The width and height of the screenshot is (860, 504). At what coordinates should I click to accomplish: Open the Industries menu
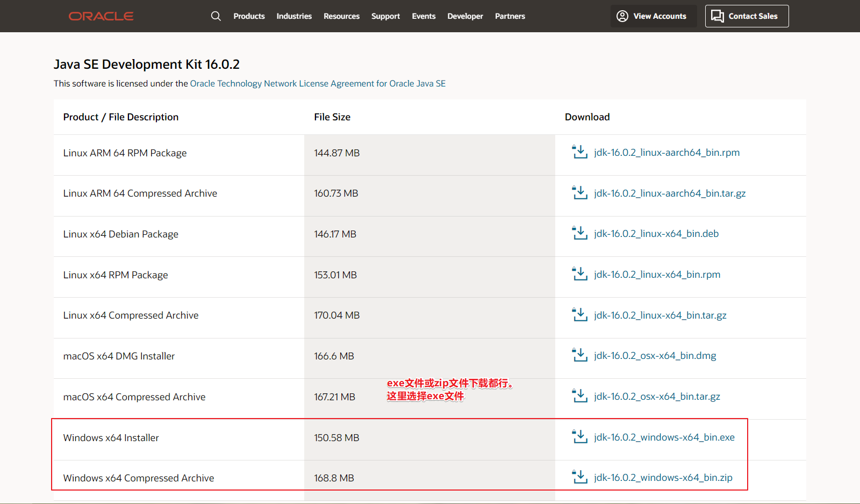point(294,16)
